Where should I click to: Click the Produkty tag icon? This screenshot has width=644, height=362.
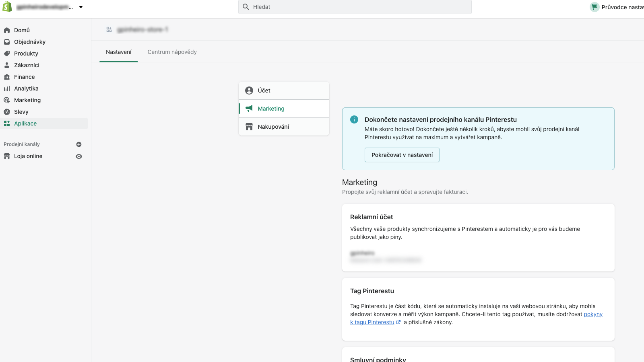tap(7, 53)
